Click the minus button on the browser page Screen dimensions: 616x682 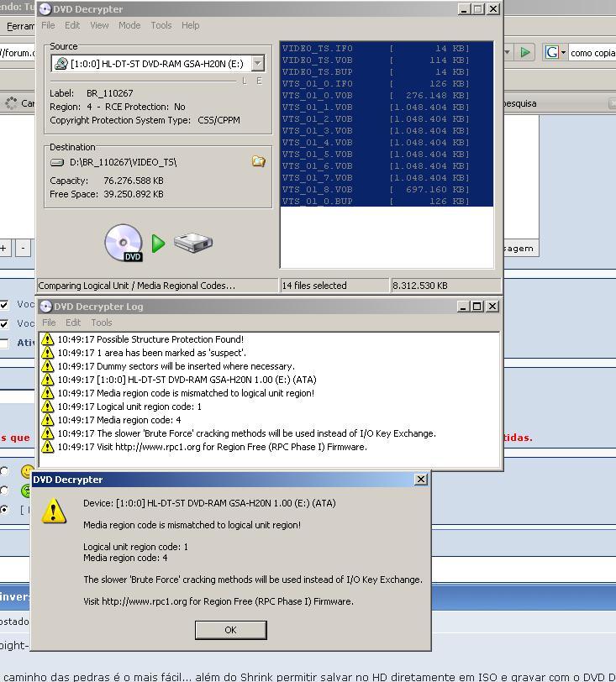click(23, 249)
